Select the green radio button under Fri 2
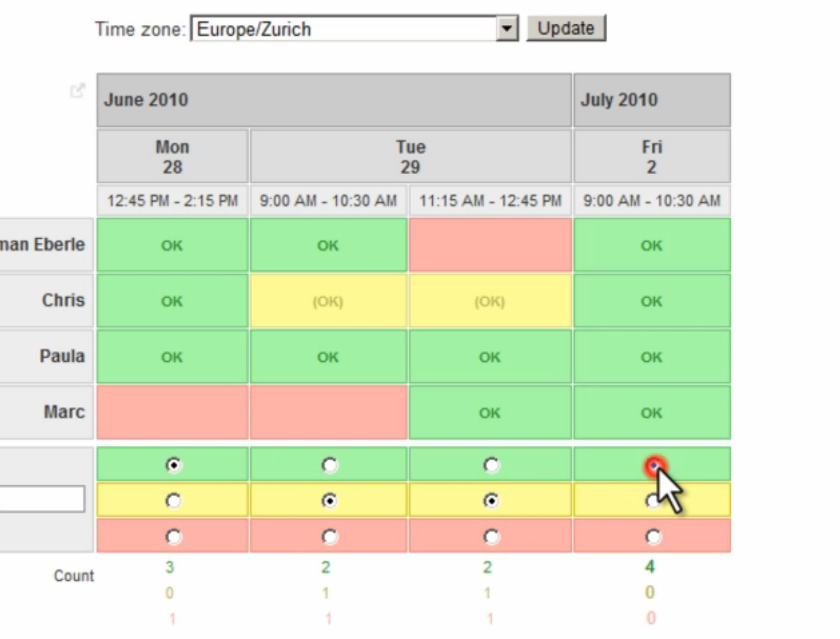840x639 pixels. (x=653, y=466)
